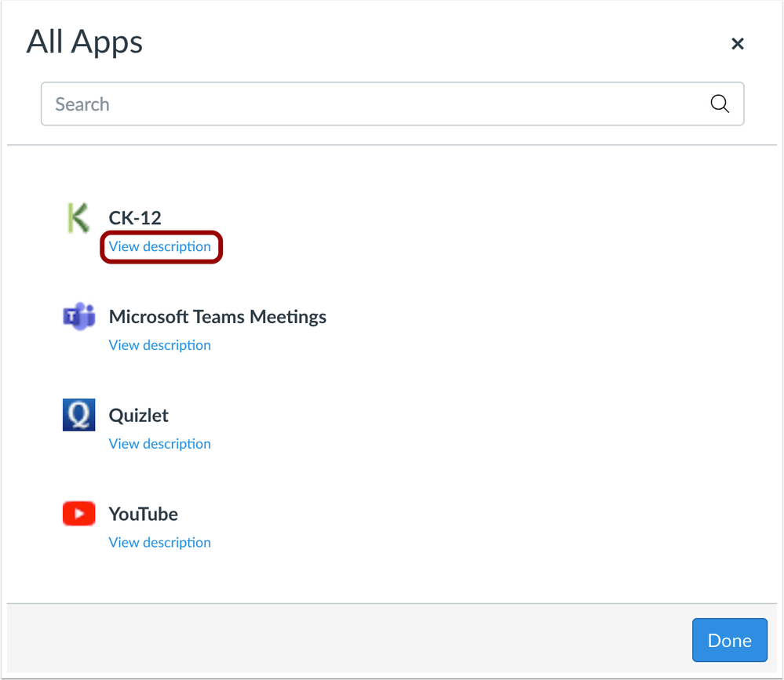Select the Quizlet app name
This screenshot has width=784, height=680.
[x=138, y=415]
